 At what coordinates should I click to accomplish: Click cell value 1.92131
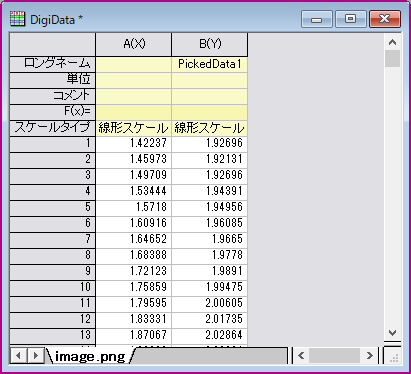tap(210, 160)
